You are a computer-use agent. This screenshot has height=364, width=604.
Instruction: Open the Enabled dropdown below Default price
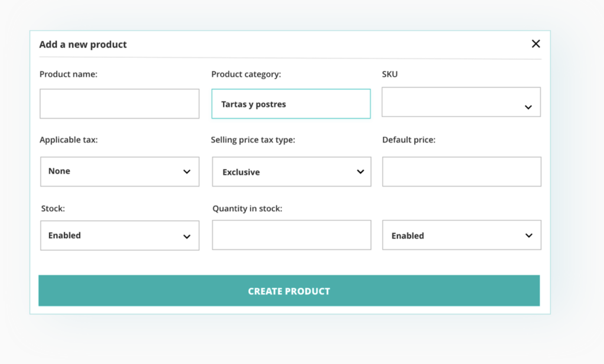(x=461, y=235)
